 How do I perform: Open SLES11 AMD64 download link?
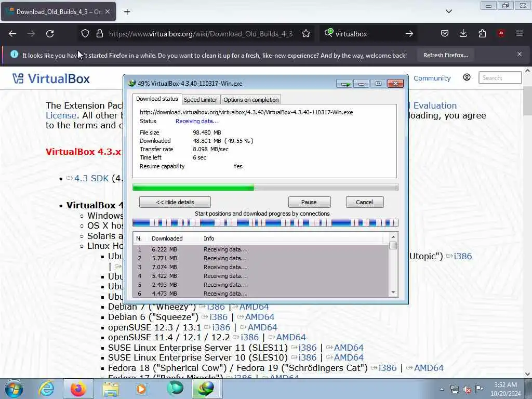(x=349, y=348)
